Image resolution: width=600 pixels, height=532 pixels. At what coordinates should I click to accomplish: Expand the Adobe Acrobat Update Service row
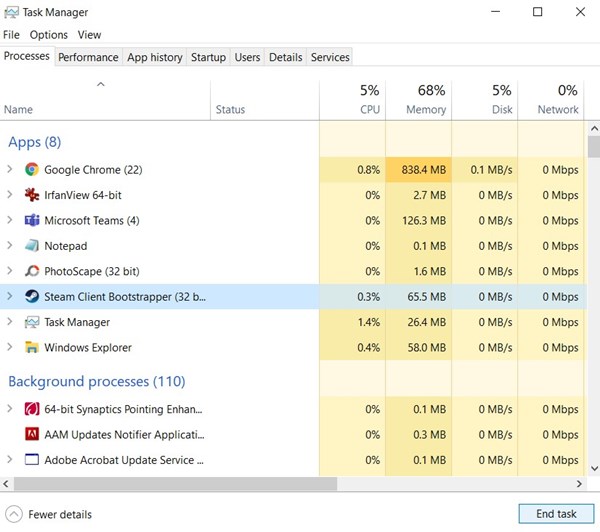pos(10,459)
